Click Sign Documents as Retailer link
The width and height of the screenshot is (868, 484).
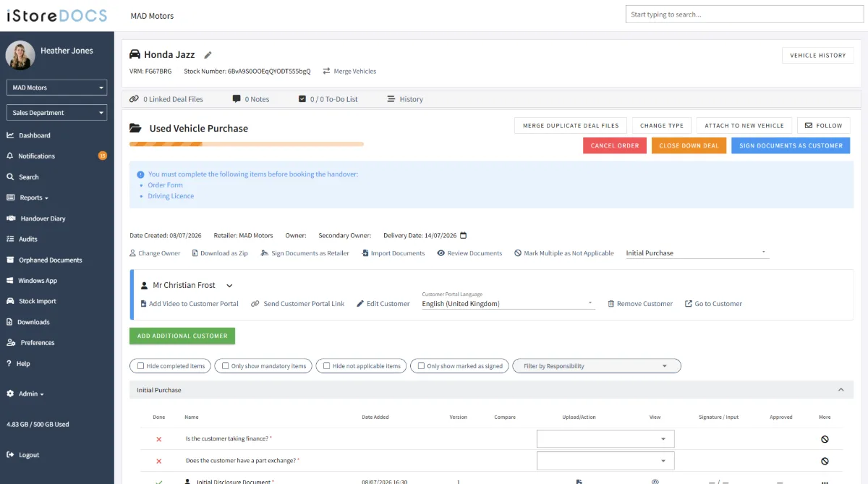click(305, 253)
